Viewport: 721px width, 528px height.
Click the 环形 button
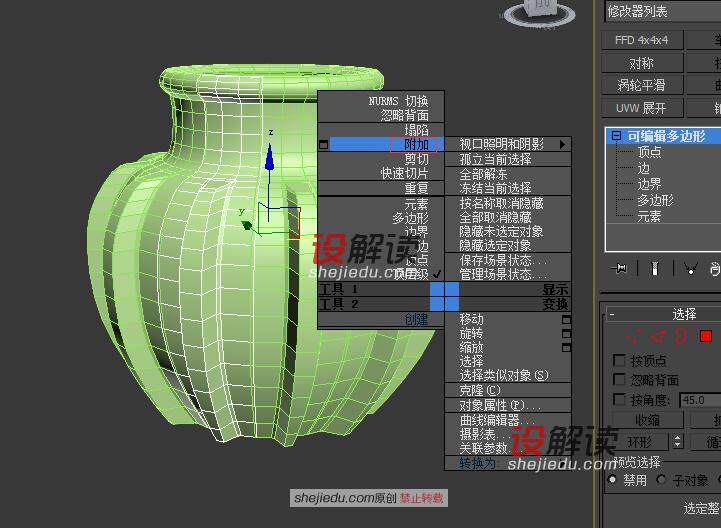pos(640,442)
